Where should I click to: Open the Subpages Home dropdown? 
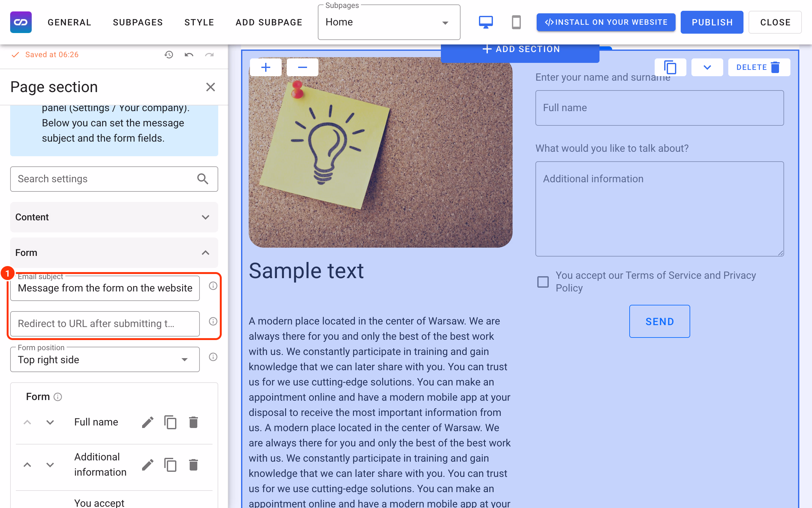point(389,22)
